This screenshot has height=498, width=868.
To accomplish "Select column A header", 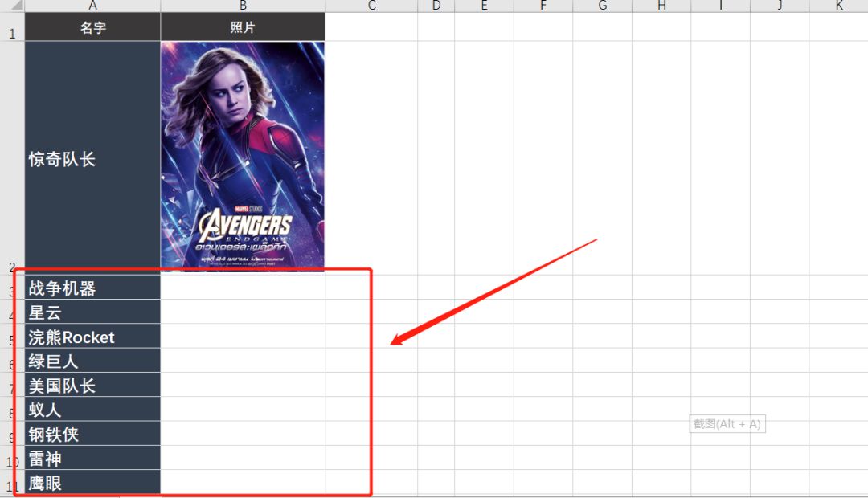I will coord(92,6).
